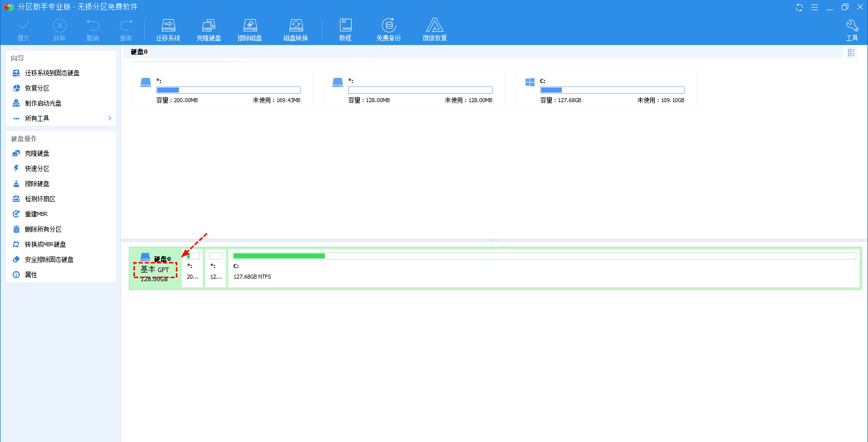Select the 20... partition block in disk map

pyautogui.click(x=192, y=268)
